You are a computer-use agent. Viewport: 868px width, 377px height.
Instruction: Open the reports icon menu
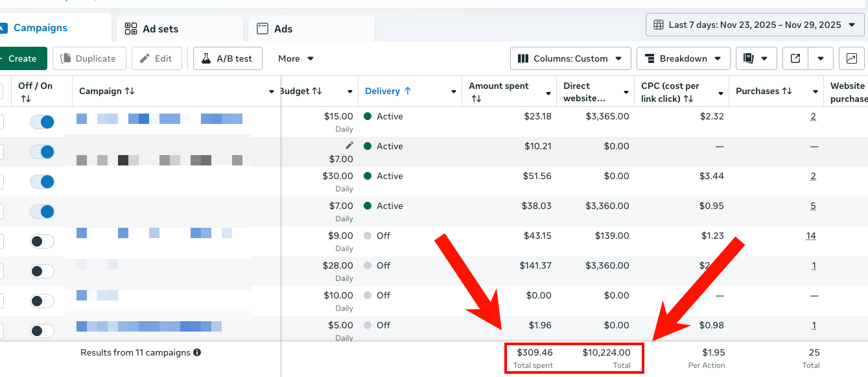[x=755, y=58]
